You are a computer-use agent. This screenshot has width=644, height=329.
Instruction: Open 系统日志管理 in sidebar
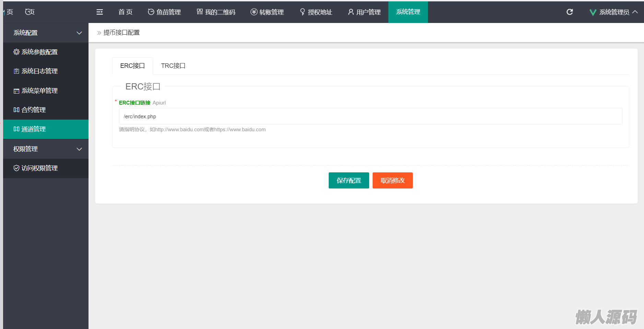pos(46,71)
